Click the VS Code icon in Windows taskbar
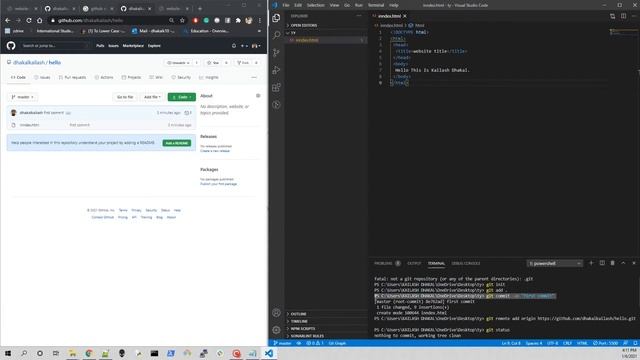This screenshot has width=640, height=360. tap(269, 353)
